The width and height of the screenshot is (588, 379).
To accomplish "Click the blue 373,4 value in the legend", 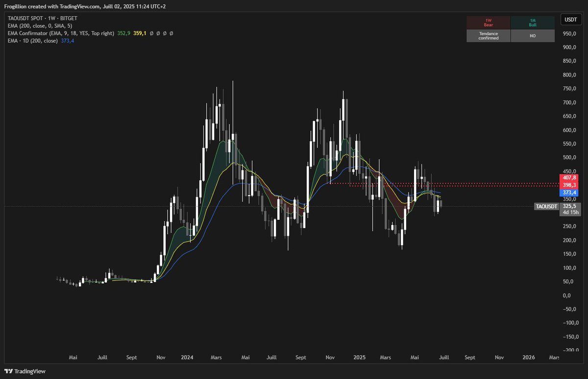I will pyautogui.click(x=67, y=41).
